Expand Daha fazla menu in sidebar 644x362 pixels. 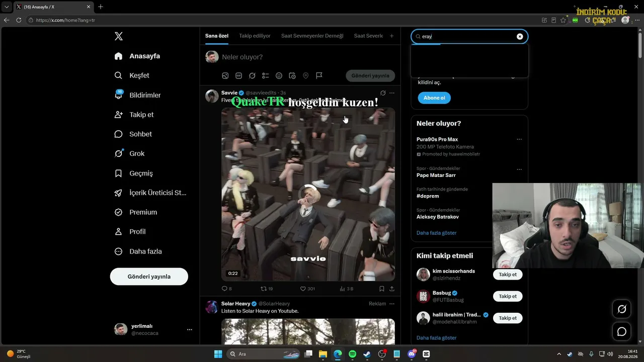coord(138,251)
